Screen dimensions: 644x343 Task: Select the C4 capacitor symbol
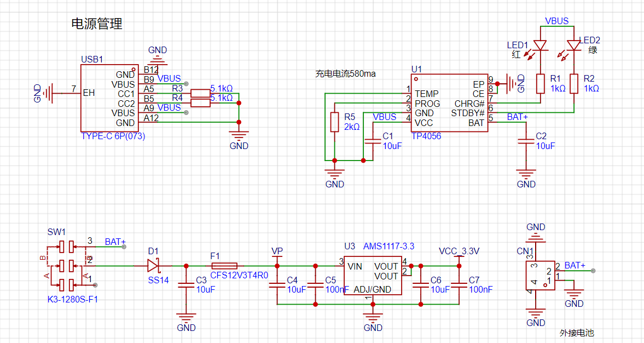277,284
